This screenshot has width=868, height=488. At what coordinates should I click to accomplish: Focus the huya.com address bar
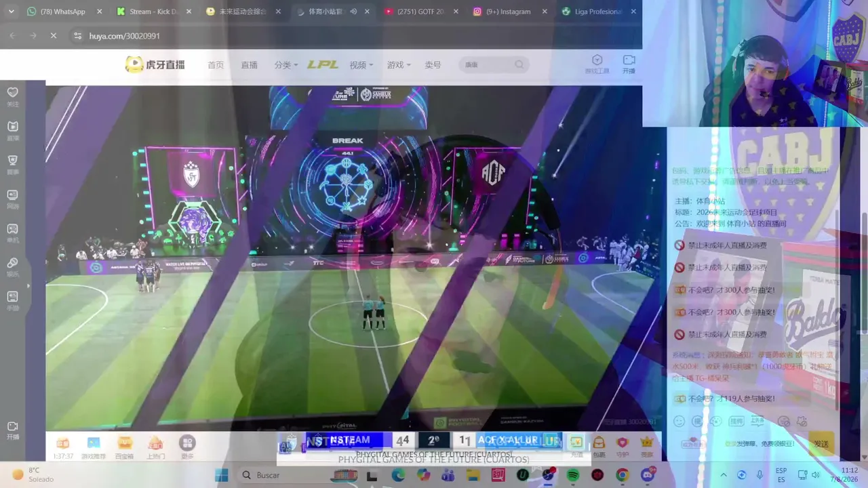(353, 36)
